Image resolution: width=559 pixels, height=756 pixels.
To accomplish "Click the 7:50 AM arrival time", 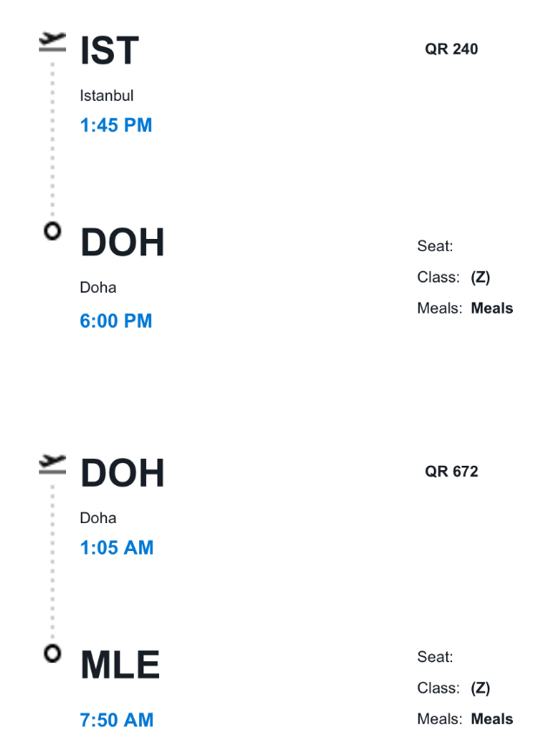I will coord(116,720).
